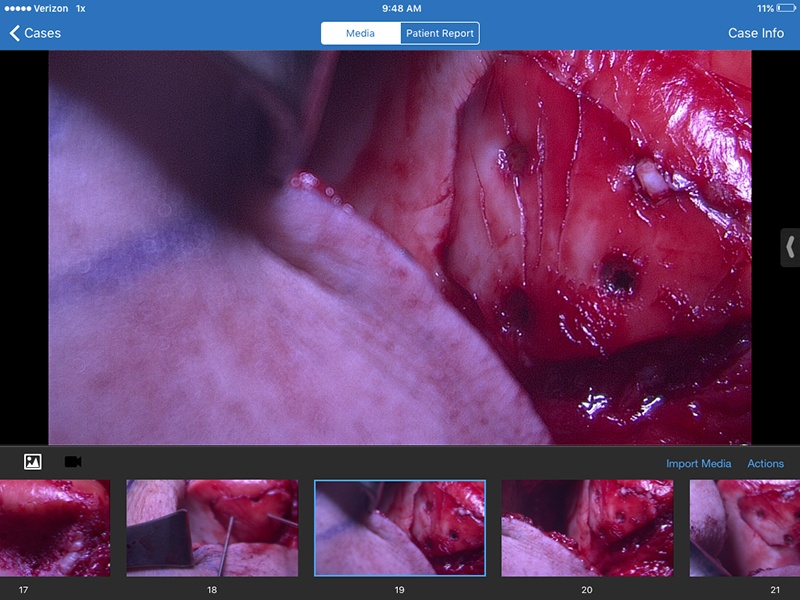Switch to the Patient Report tab
Image resolution: width=800 pixels, height=600 pixels.
[440, 33]
